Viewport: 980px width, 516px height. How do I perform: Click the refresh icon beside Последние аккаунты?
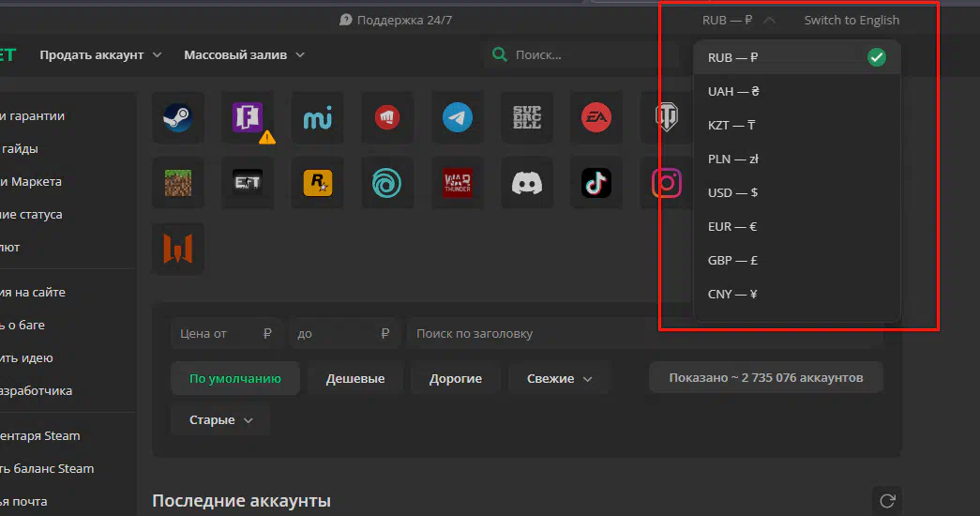click(887, 501)
